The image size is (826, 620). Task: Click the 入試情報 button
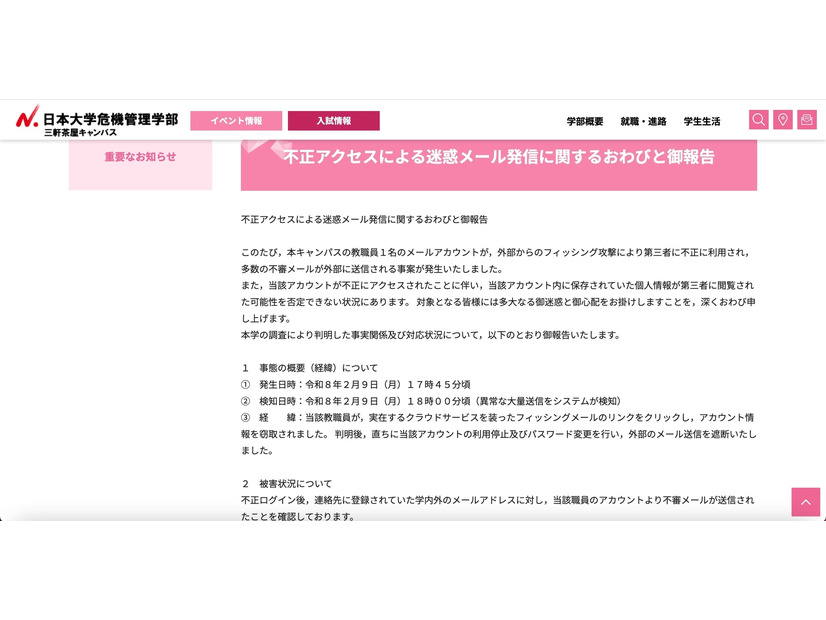point(333,120)
